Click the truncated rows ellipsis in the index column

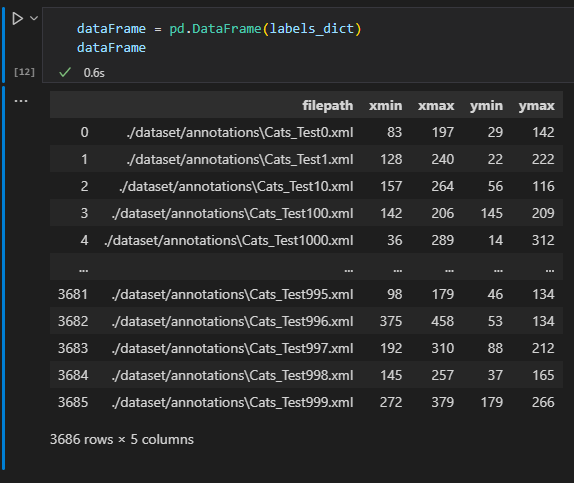coord(83,270)
